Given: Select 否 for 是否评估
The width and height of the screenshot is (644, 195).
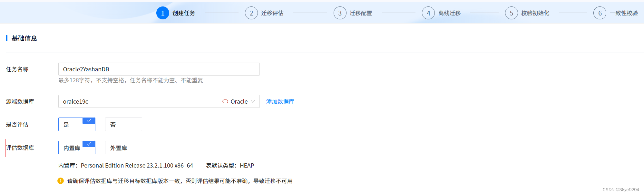Looking at the screenshot, I should click(123, 124).
